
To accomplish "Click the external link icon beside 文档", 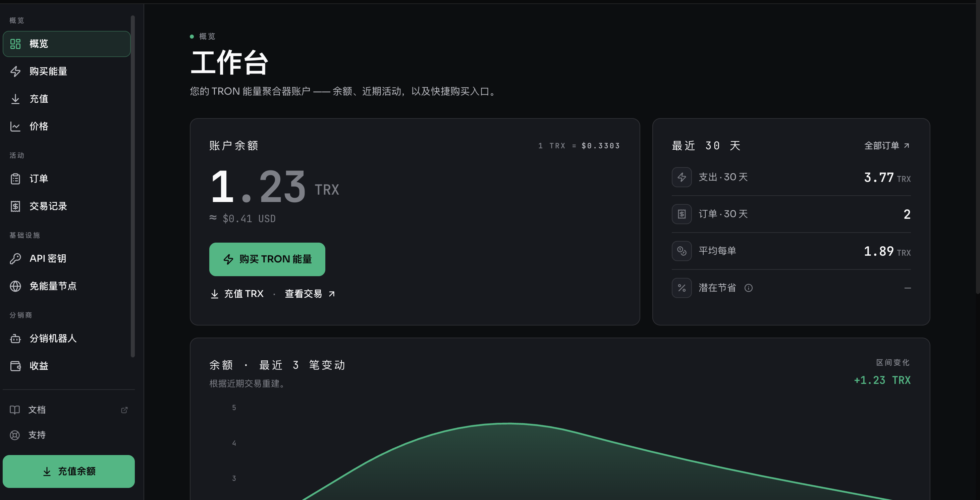I will click(x=124, y=410).
